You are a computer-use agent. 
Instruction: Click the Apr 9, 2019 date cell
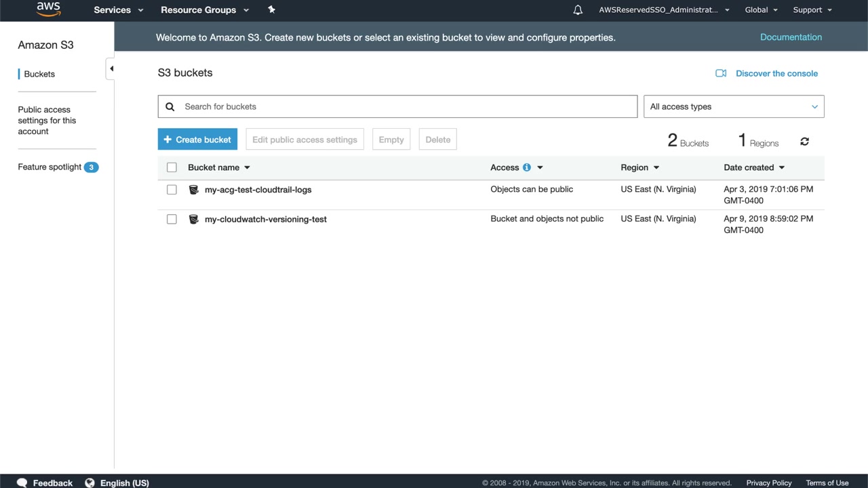click(x=768, y=224)
